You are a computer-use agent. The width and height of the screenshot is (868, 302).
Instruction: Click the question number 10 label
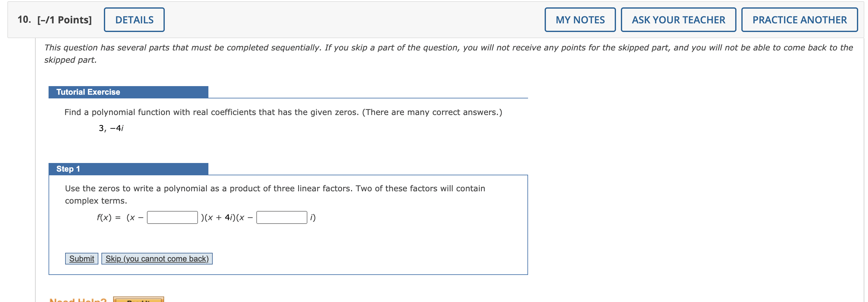[24, 19]
